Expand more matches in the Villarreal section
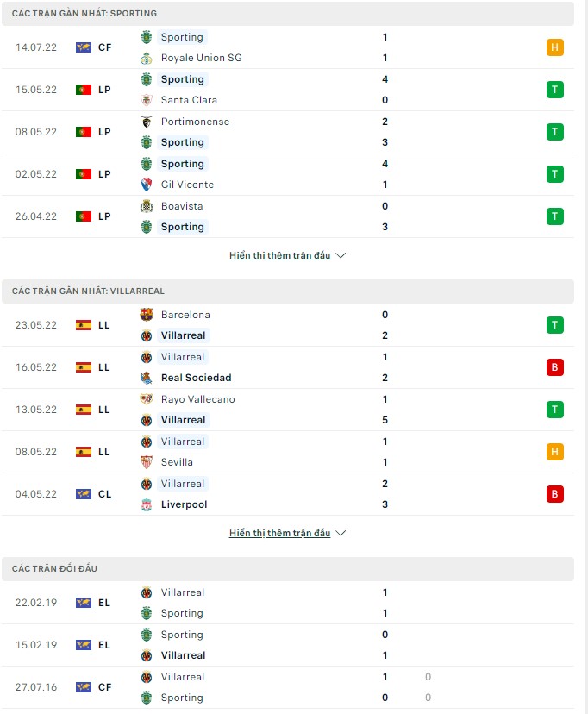Screen dimensions: 588x714 pos(288,533)
